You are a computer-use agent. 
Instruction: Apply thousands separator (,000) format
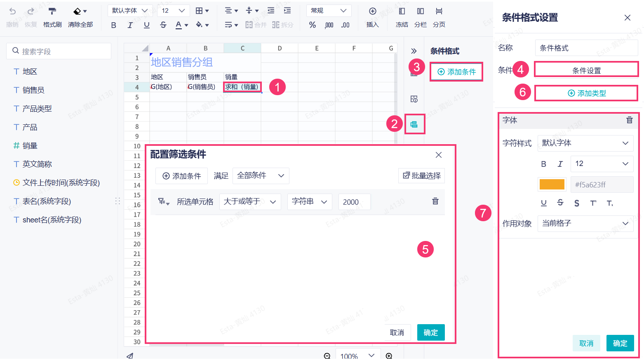(x=329, y=25)
